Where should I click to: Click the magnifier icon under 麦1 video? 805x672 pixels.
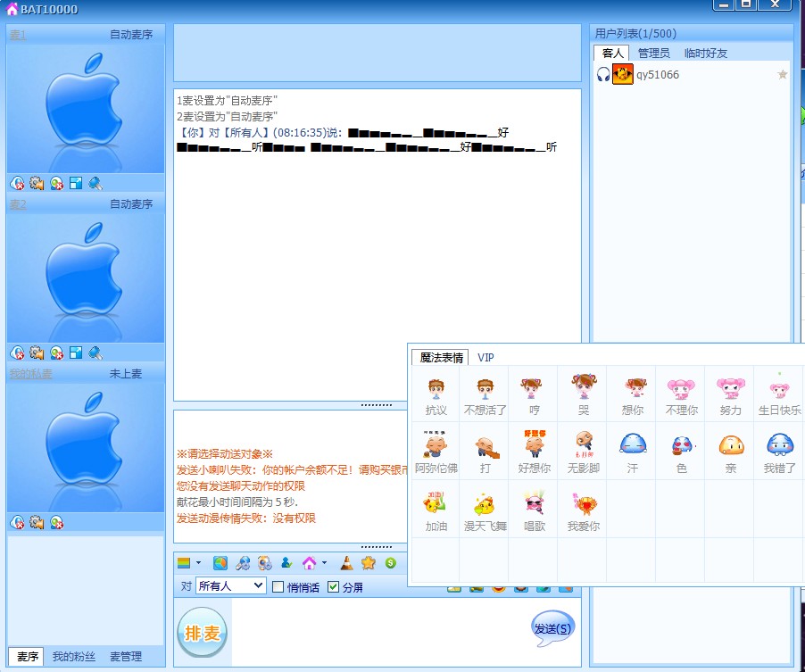pos(95,183)
